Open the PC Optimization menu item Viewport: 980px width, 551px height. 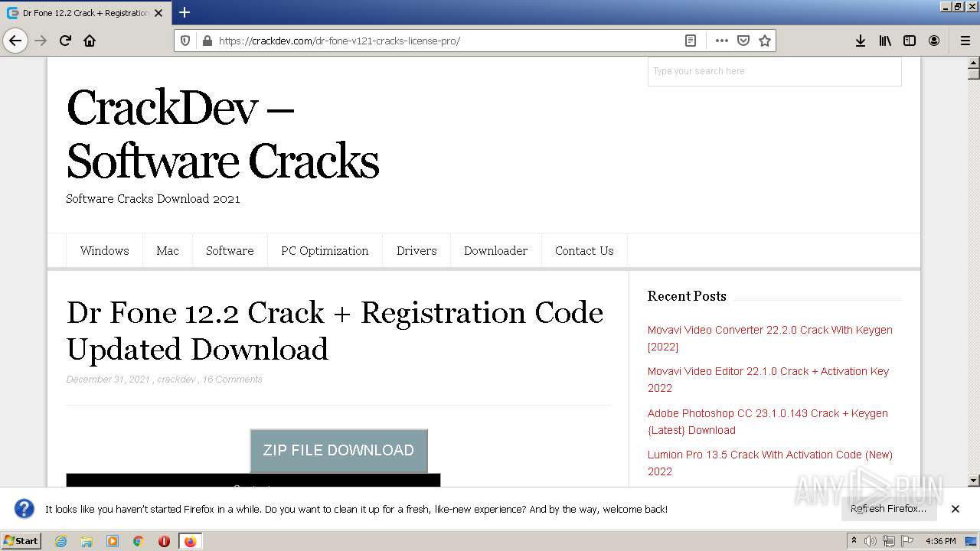click(325, 251)
